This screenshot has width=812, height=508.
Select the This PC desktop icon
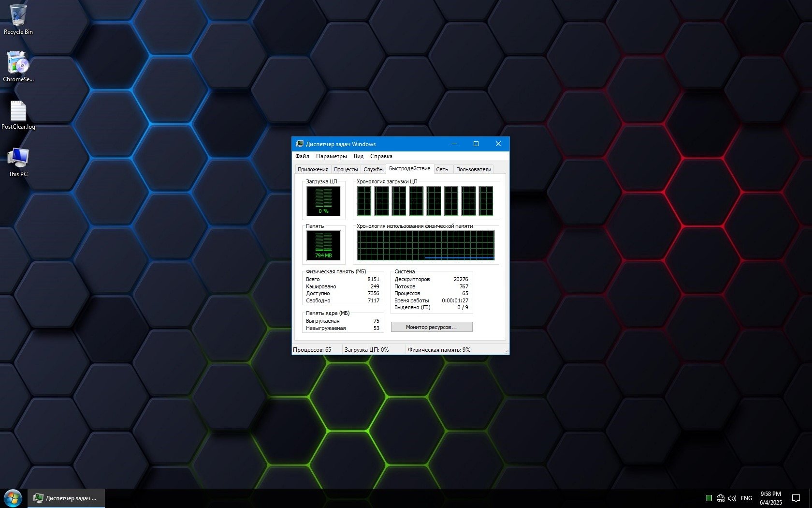tap(18, 163)
